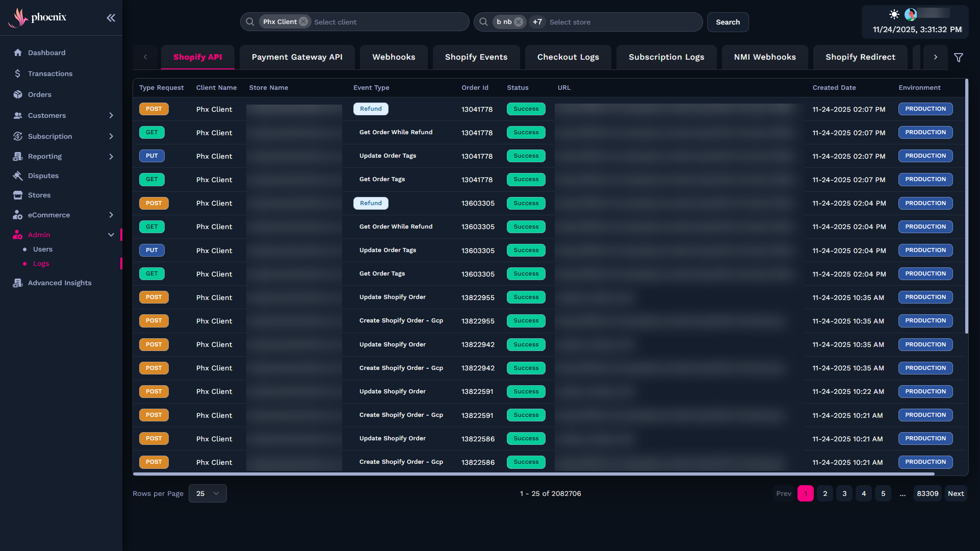The image size is (980, 551).
Task: Switch to Checkout Logs tab
Action: [x=568, y=57]
